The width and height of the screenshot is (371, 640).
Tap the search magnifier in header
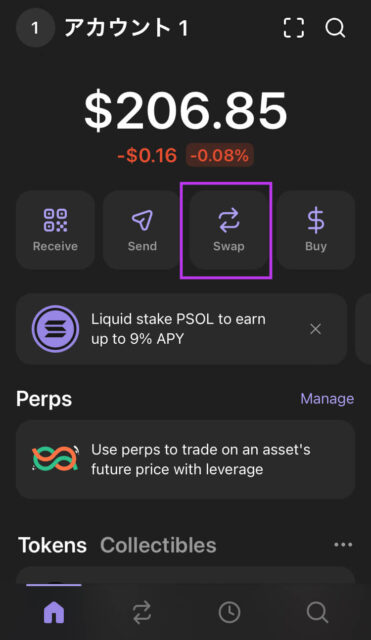[x=335, y=28]
